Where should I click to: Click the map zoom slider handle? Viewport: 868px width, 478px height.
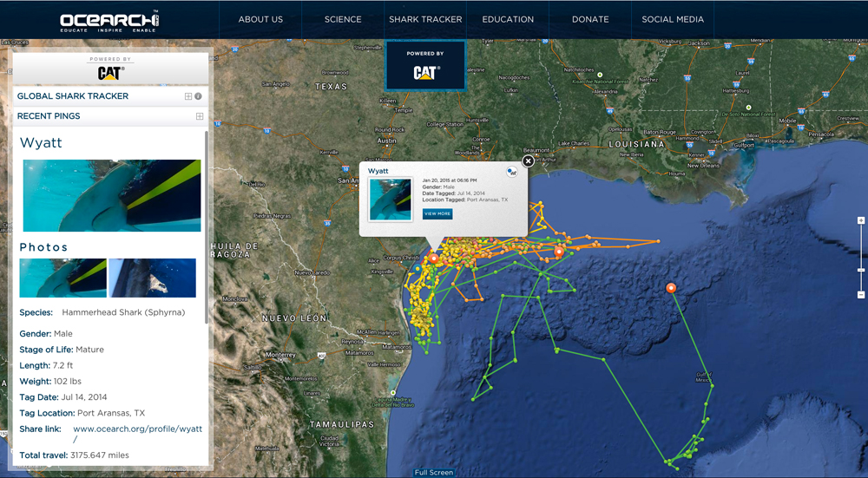(x=861, y=270)
